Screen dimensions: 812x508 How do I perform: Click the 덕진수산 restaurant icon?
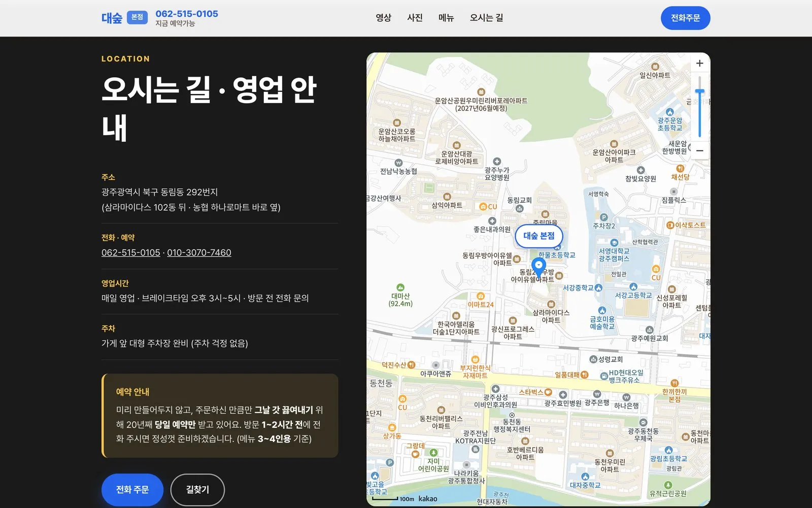(x=412, y=365)
